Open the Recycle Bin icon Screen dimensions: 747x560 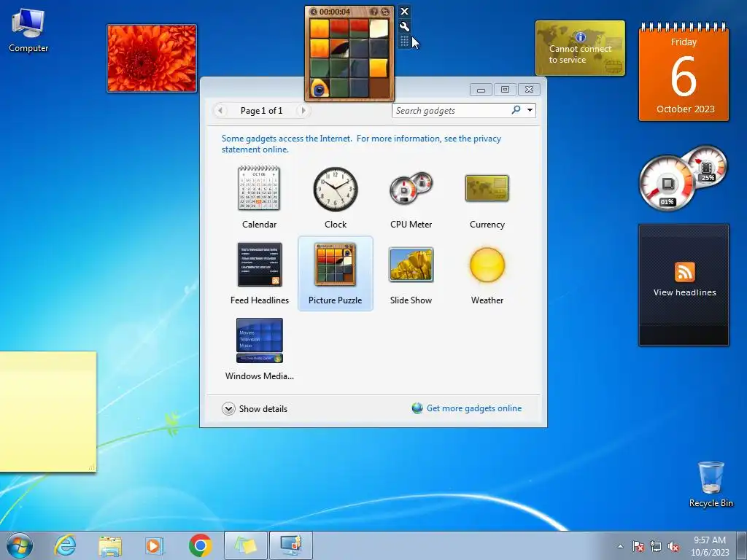pyautogui.click(x=711, y=485)
